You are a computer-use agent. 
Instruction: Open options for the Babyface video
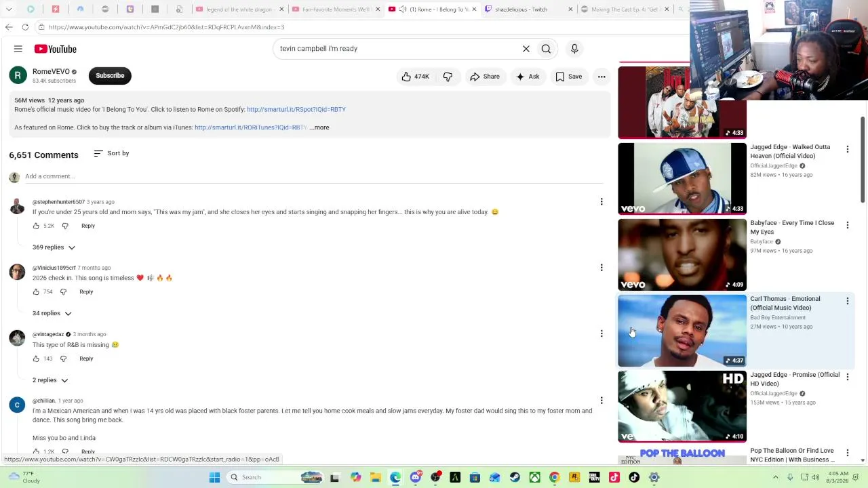[847, 224]
